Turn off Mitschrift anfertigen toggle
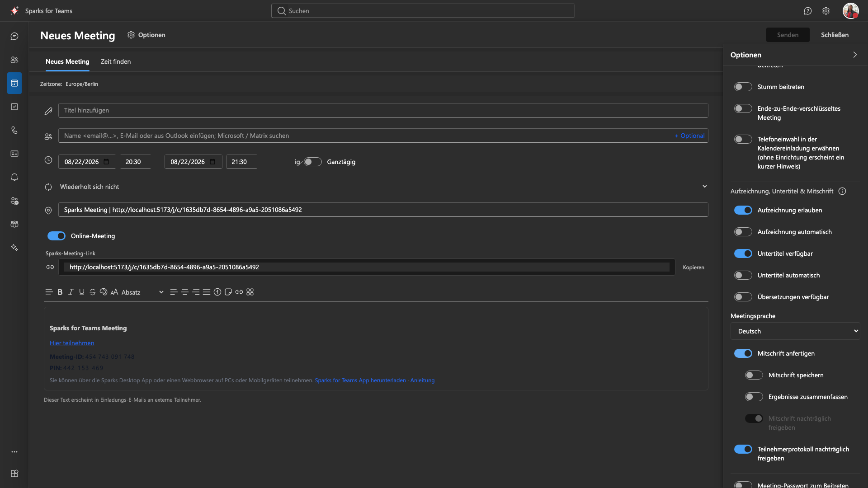This screenshot has height=488, width=868. pyautogui.click(x=743, y=353)
